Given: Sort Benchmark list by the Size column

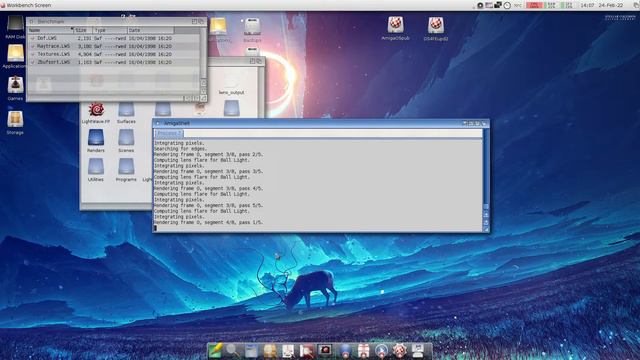Looking at the screenshot, I should click(x=83, y=30).
